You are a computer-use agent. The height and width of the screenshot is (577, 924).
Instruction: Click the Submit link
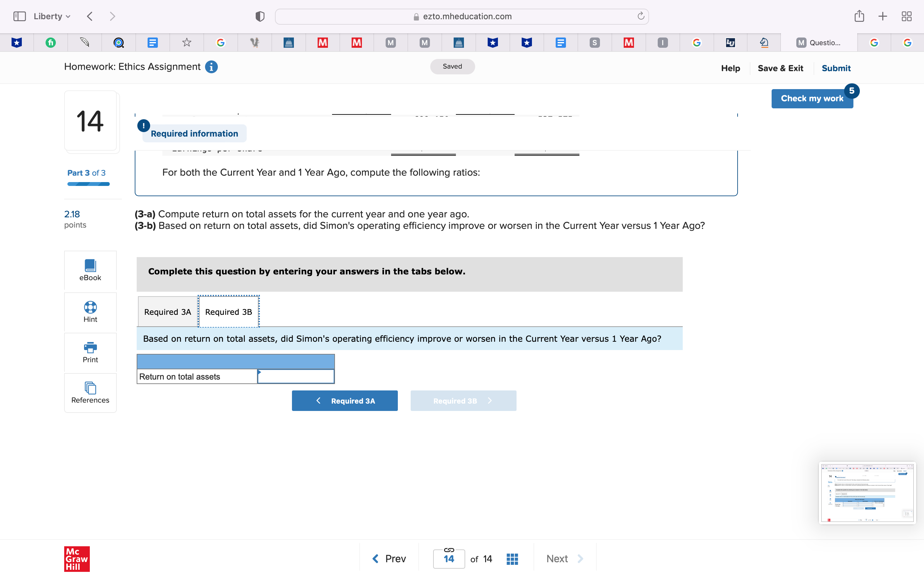tap(836, 68)
